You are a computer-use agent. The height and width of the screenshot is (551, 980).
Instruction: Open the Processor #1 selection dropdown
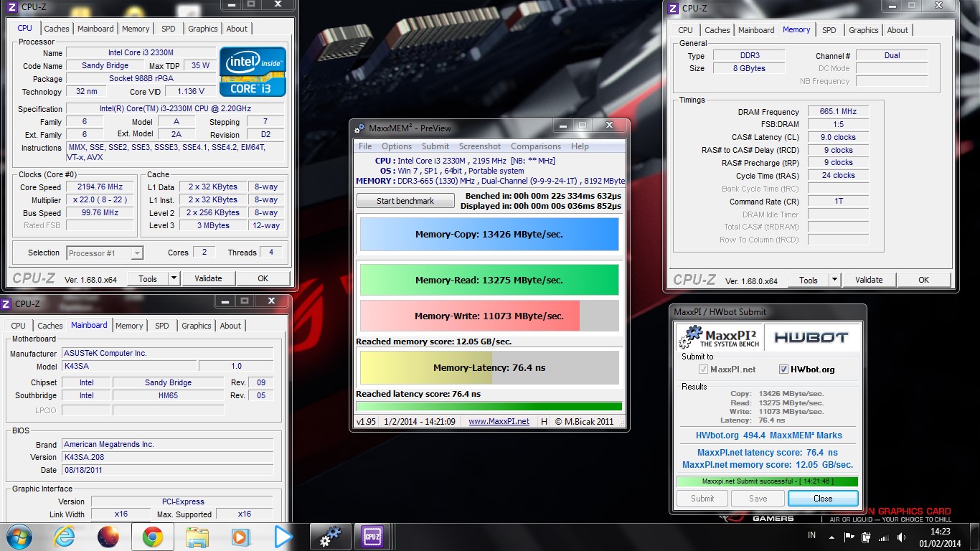coord(105,253)
